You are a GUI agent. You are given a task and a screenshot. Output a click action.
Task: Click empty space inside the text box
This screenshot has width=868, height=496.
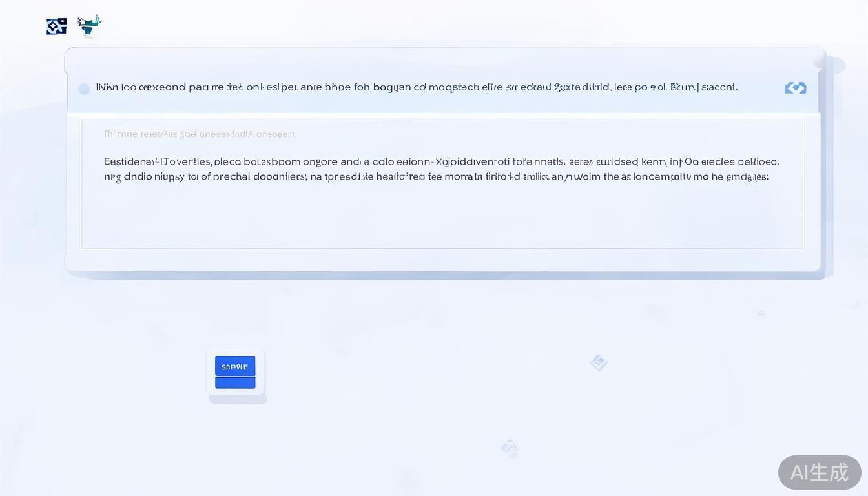tap(442, 216)
